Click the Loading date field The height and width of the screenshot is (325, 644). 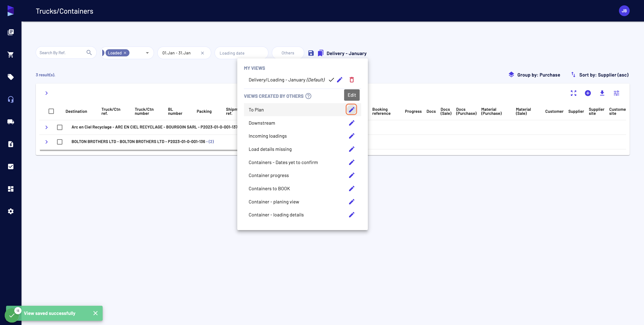[x=241, y=53]
